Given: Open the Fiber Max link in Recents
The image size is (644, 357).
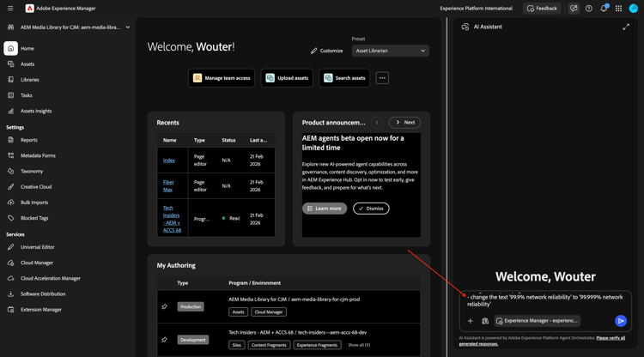Looking at the screenshot, I should tap(168, 186).
